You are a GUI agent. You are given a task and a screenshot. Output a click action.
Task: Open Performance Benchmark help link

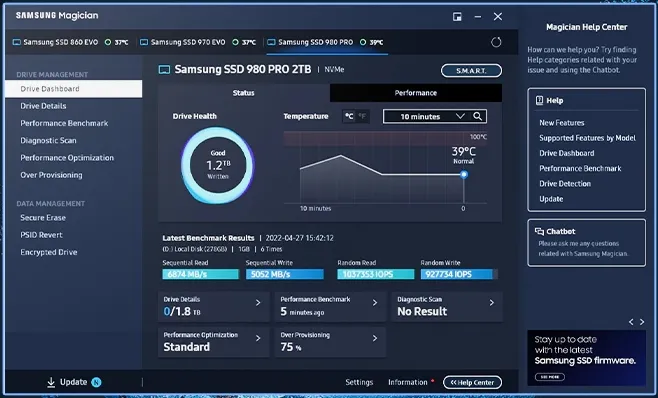pyautogui.click(x=580, y=168)
